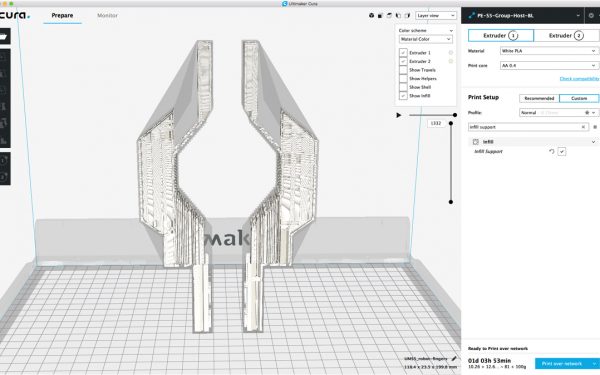The width and height of the screenshot is (600, 375).
Task: Click the job name text field
Action: click(x=426, y=359)
